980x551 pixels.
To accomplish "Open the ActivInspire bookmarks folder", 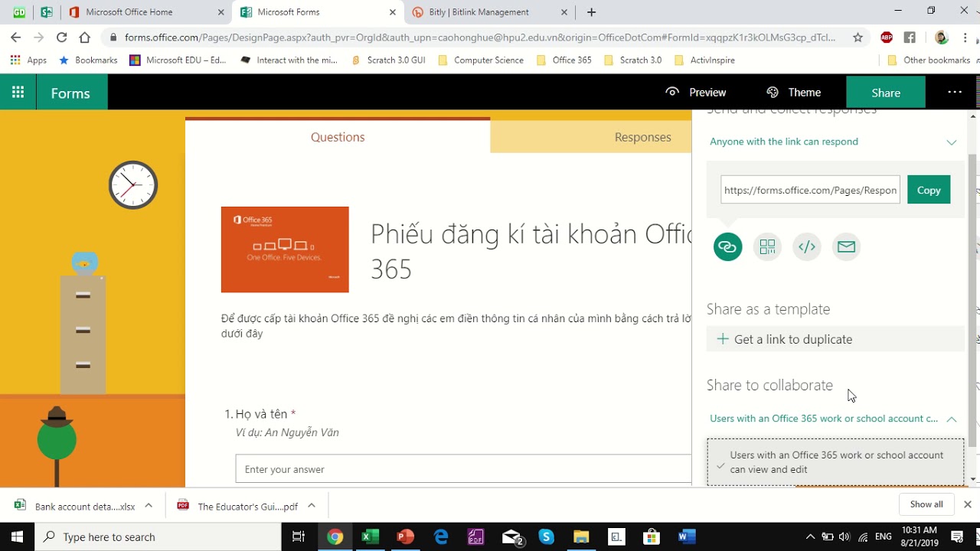I will point(704,60).
